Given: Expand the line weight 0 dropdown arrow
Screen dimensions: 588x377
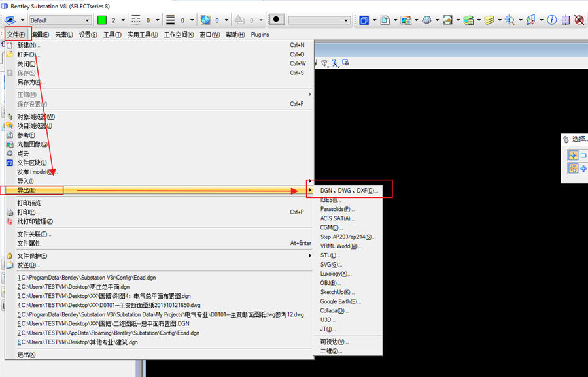Looking at the screenshot, I should (192, 20).
